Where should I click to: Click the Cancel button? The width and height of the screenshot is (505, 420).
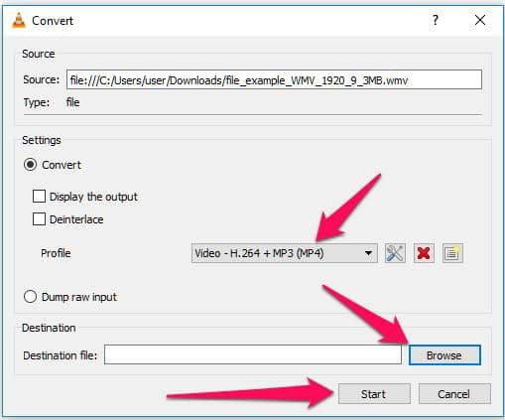click(454, 394)
